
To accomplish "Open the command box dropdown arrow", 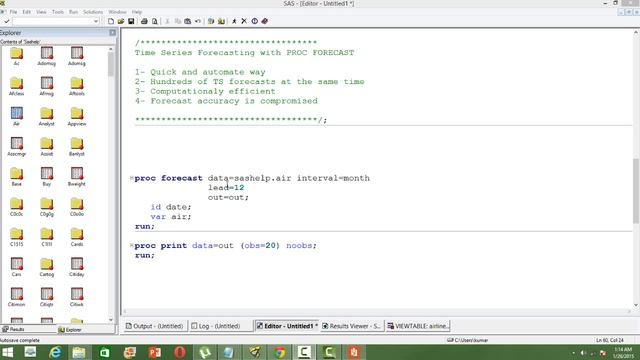I will pyautogui.click(x=96, y=21).
